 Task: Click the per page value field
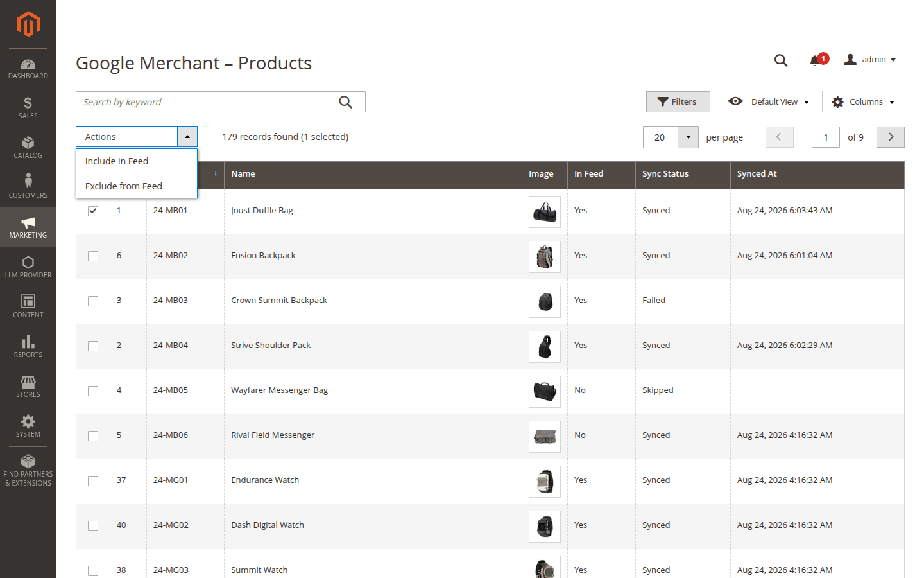(660, 137)
